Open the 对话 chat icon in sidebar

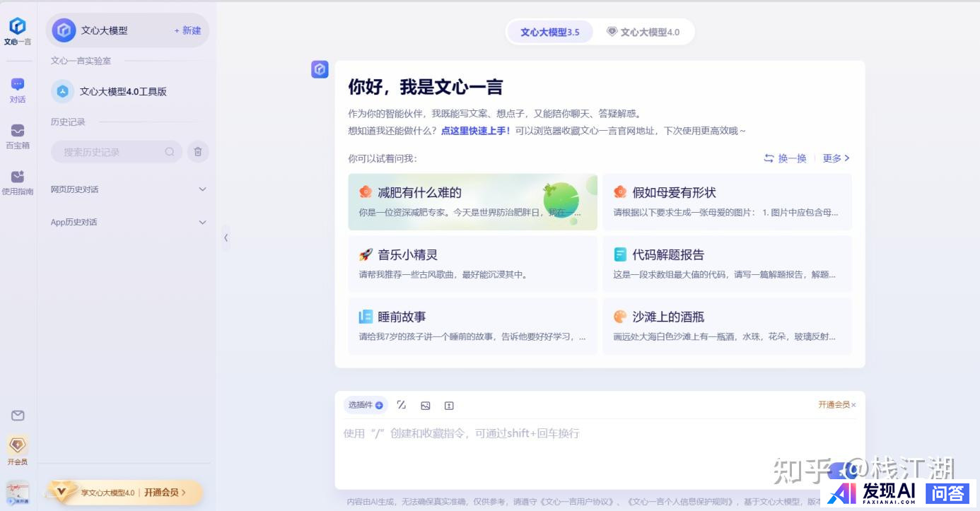(x=18, y=85)
